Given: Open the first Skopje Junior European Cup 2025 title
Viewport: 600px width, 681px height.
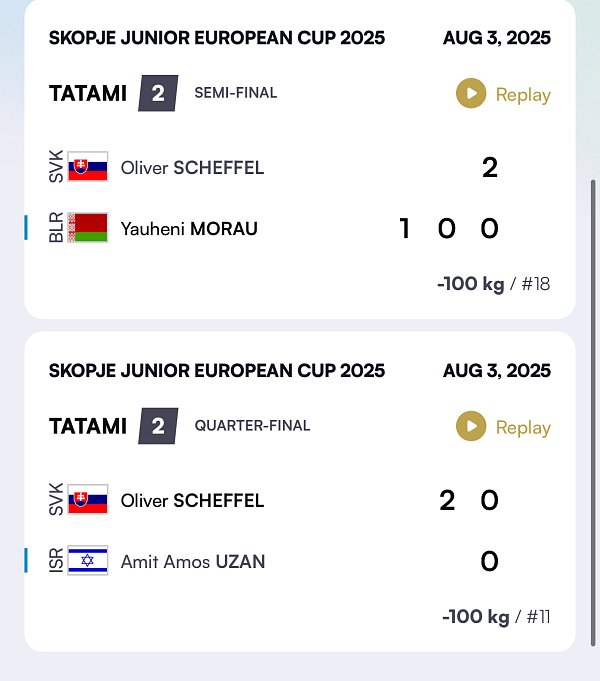Looking at the screenshot, I should (x=217, y=38).
